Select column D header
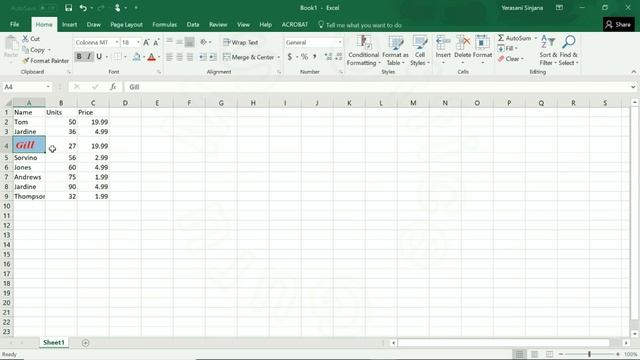Screen dimensions: 640x360 coord(125,103)
